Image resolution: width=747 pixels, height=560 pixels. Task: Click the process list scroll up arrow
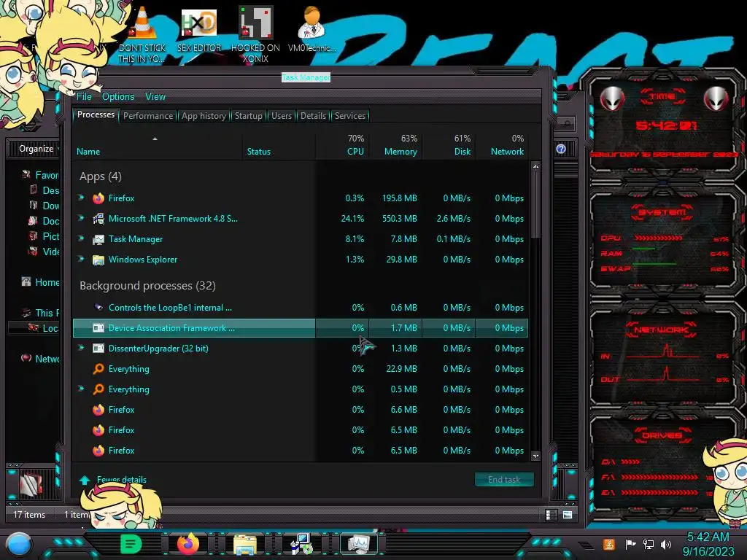tap(535, 167)
